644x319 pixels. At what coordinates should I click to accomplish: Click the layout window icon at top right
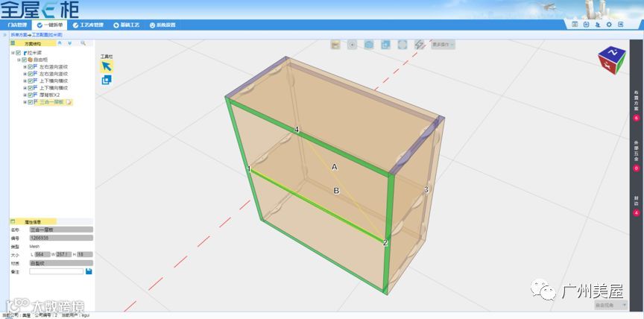pos(575,25)
